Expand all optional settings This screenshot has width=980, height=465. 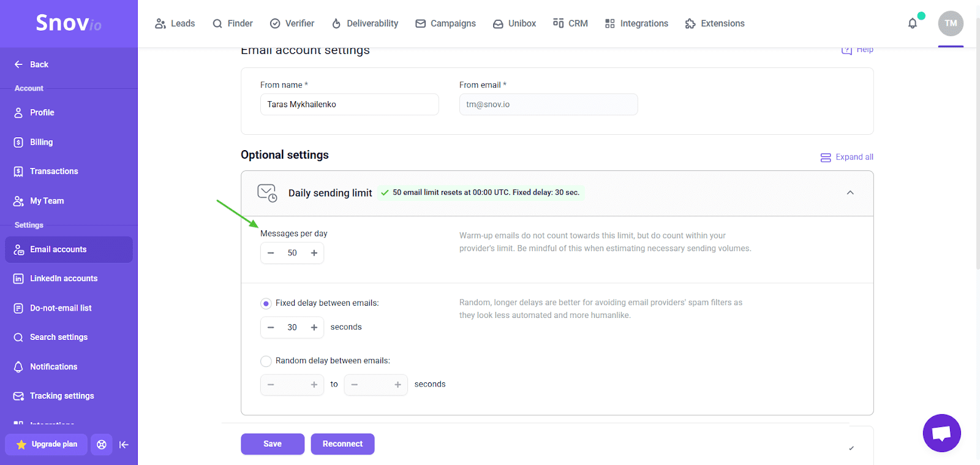(847, 157)
